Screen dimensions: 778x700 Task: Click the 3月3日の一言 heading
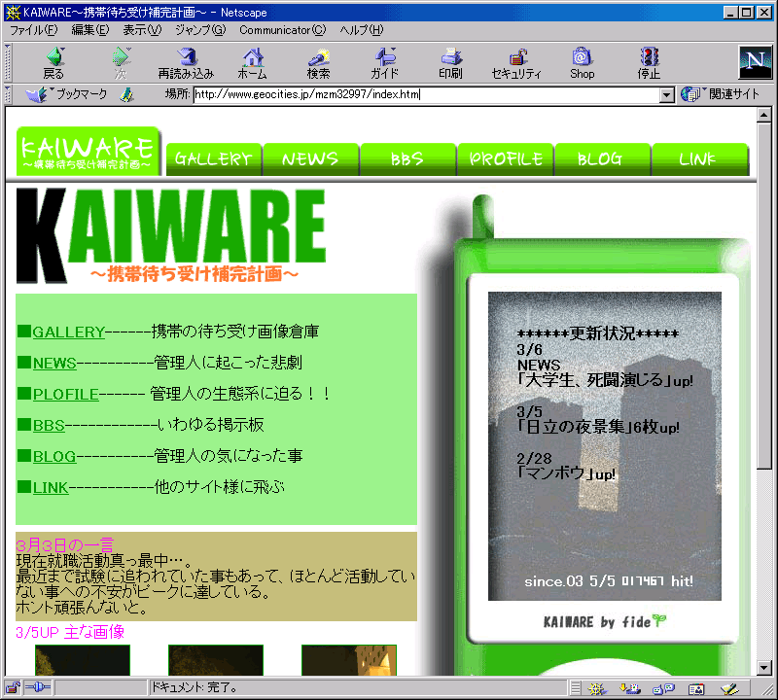65,544
